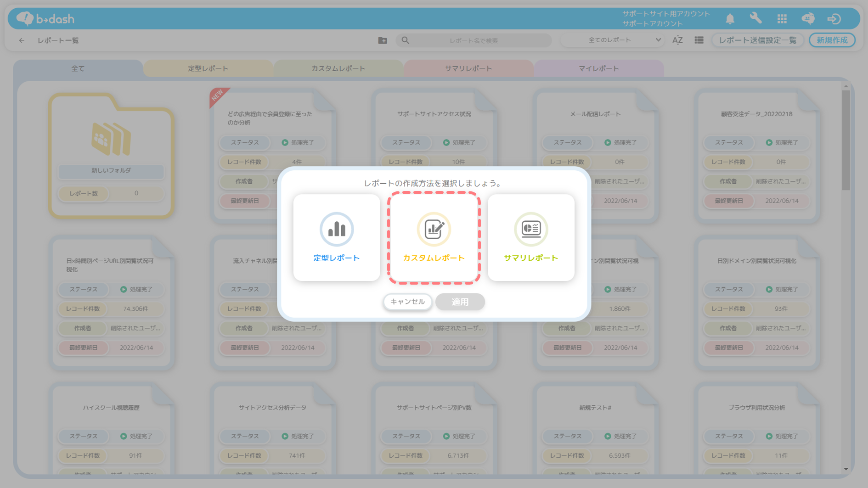Viewport: 868px width, 488px height.
Task: Open the apps grid icon
Action: click(x=782, y=18)
